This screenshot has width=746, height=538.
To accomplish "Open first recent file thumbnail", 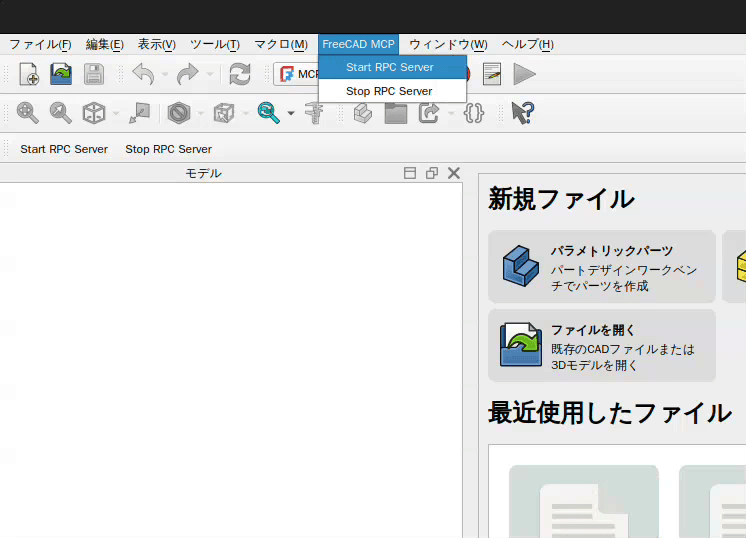I will pos(584,501).
